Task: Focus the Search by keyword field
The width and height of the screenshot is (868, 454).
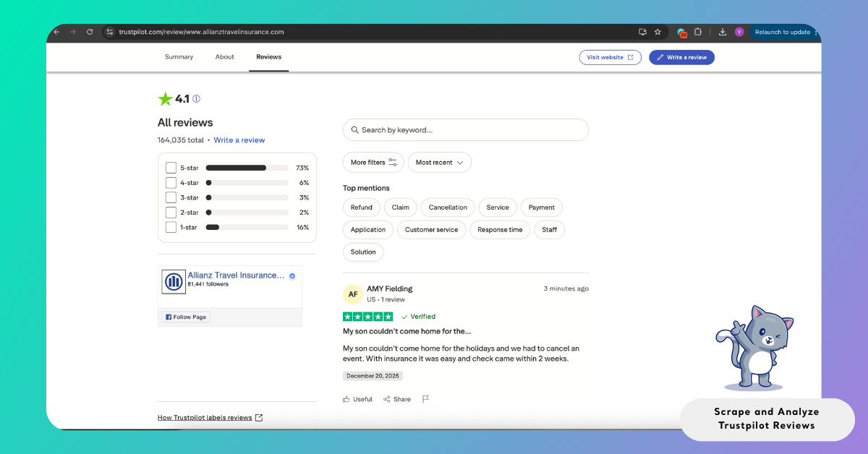Action: point(466,130)
